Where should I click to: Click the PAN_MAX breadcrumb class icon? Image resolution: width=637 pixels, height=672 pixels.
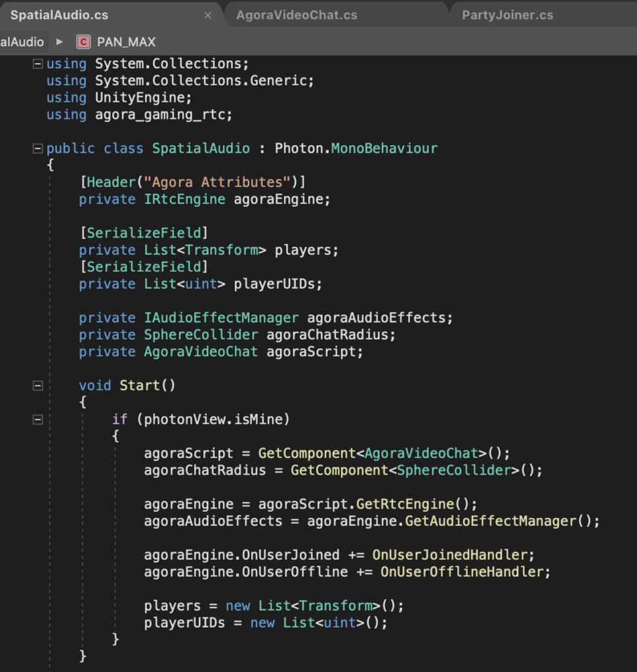tap(83, 41)
